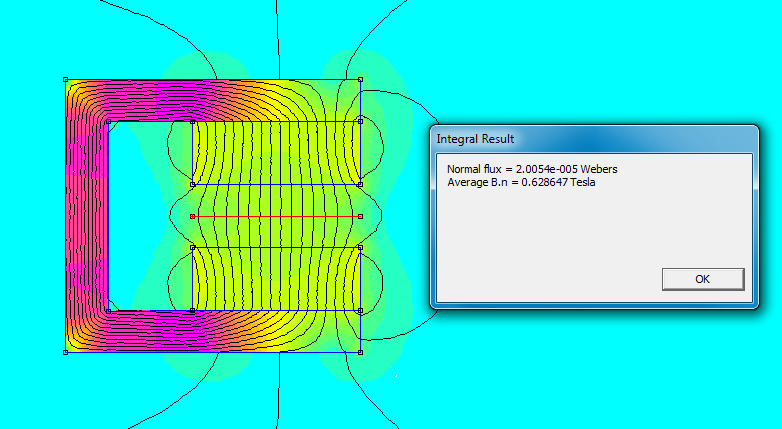This screenshot has width=782, height=429.
Task: Click the outer top-left corner node of core
Action: pos(66,79)
